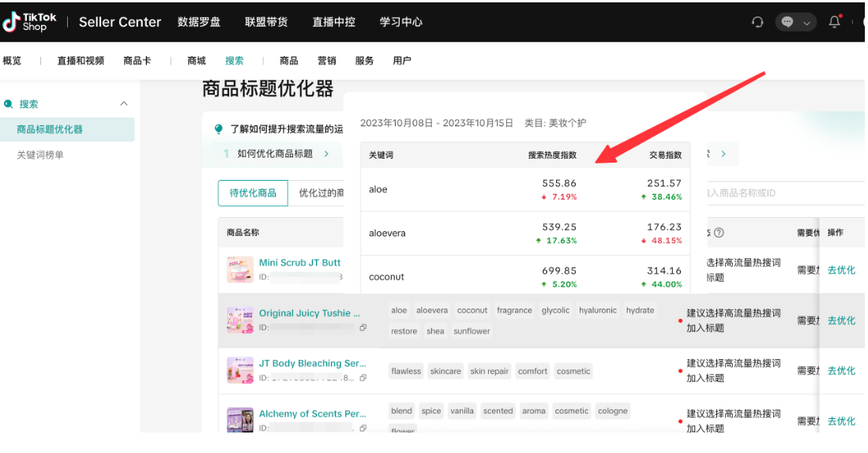Screen dimensions: 868x453
Task: Click the flawless keyword tag
Action: (x=406, y=371)
